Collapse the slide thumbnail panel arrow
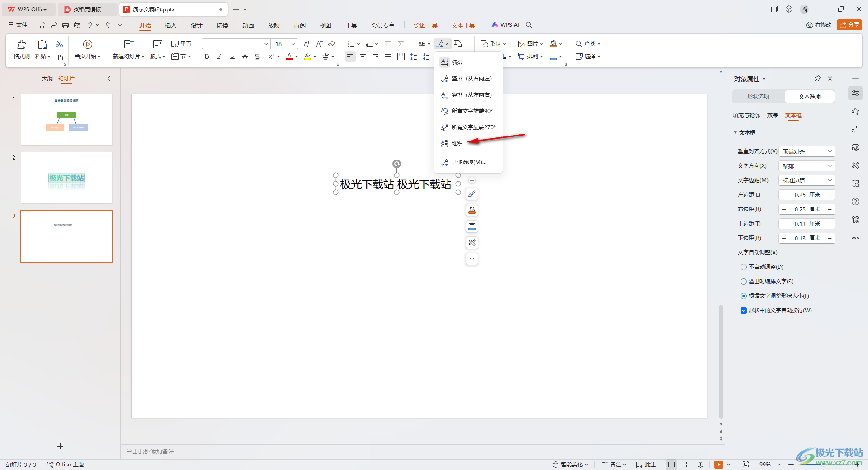The image size is (868, 470). pos(109,79)
